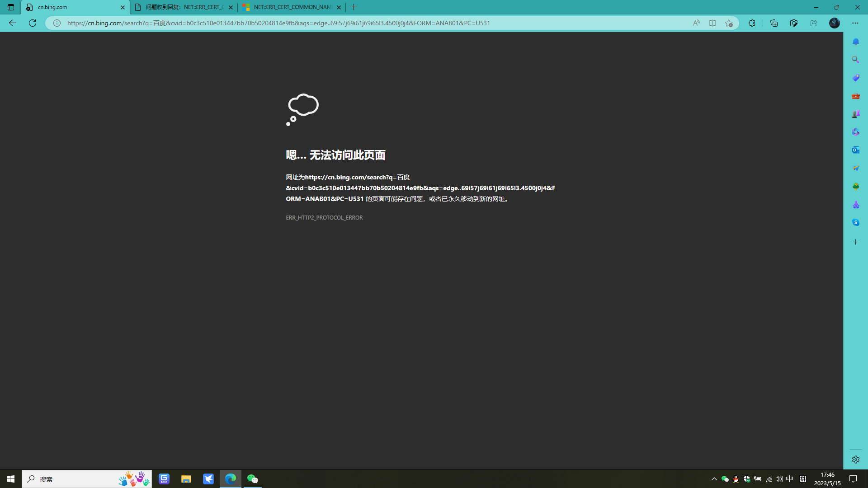Add page to favorites star icon
Image resolution: width=868 pixels, height=488 pixels.
tap(729, 23)
